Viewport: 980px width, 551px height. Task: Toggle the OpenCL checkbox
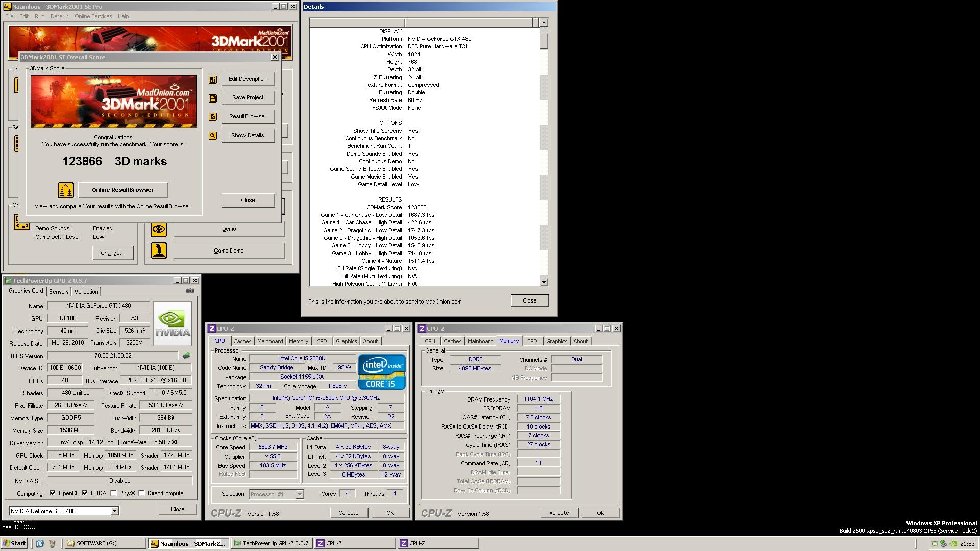(x=53, y=493)
